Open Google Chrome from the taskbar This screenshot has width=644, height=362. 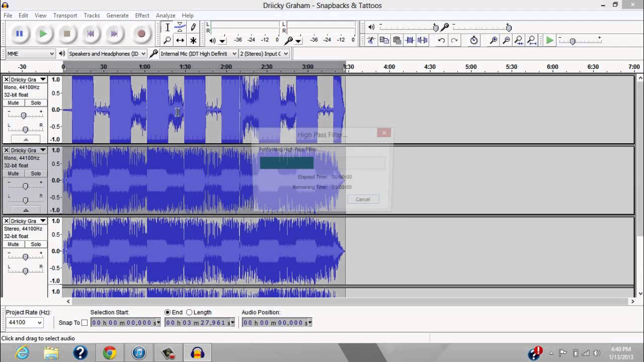click(x=110, y=353)
